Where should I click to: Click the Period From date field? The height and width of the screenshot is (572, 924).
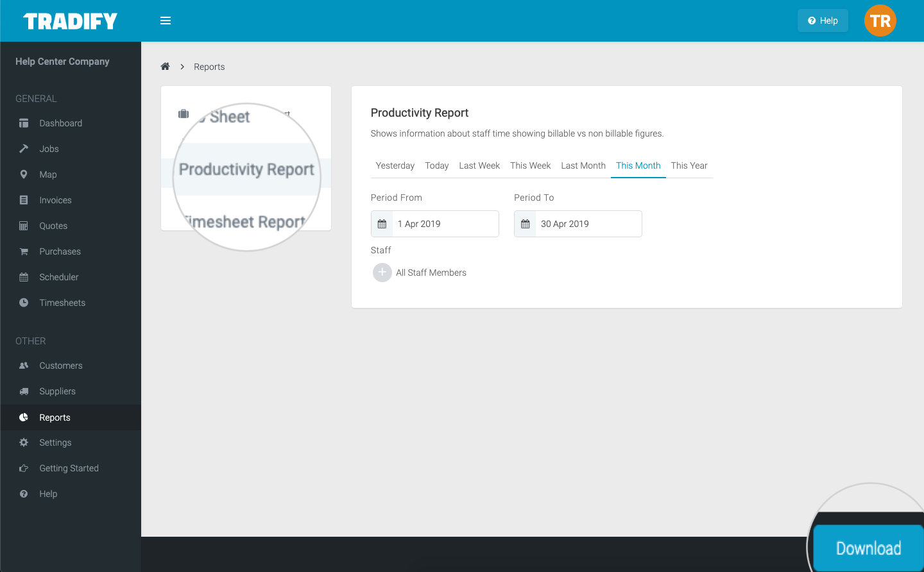pyautogui.click(x=435, y=224)
